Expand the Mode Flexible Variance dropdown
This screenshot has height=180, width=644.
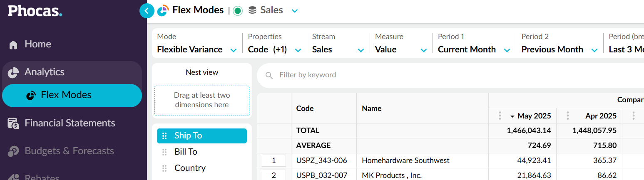234,50
